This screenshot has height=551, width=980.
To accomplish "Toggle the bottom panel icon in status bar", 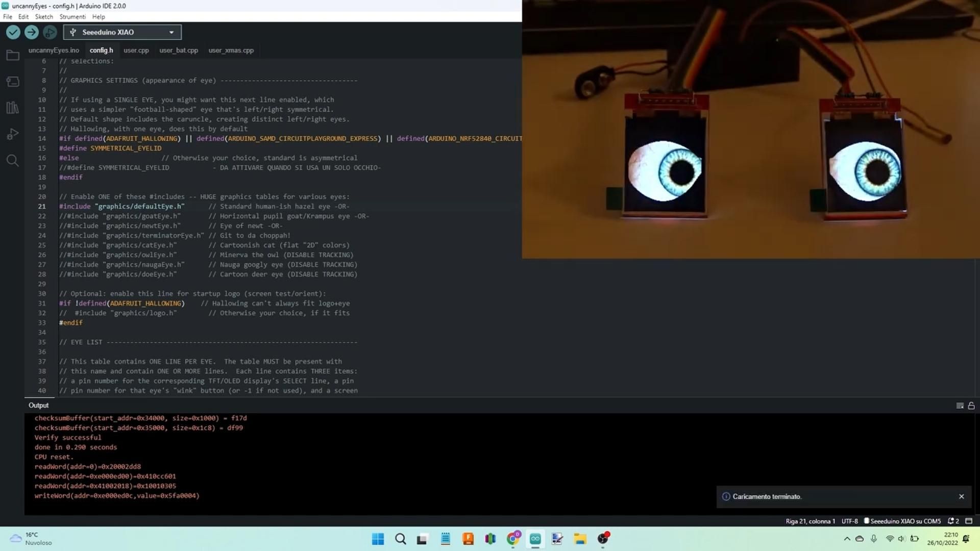I will click(x=969, y=521).
